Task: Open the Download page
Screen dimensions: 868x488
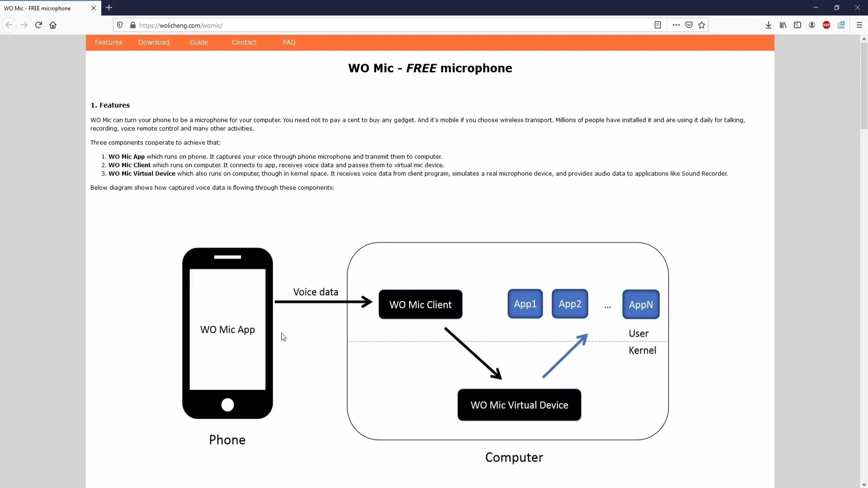Action: 153,42
